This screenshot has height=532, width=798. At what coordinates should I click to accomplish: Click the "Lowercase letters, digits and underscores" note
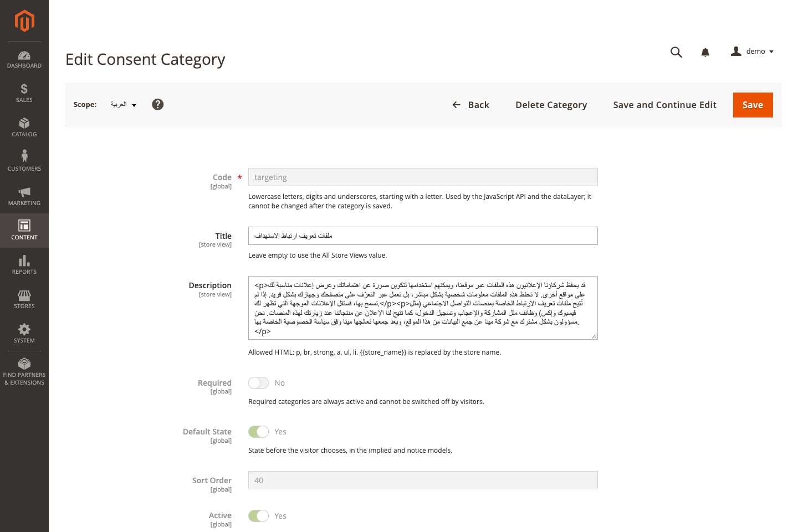420,201
